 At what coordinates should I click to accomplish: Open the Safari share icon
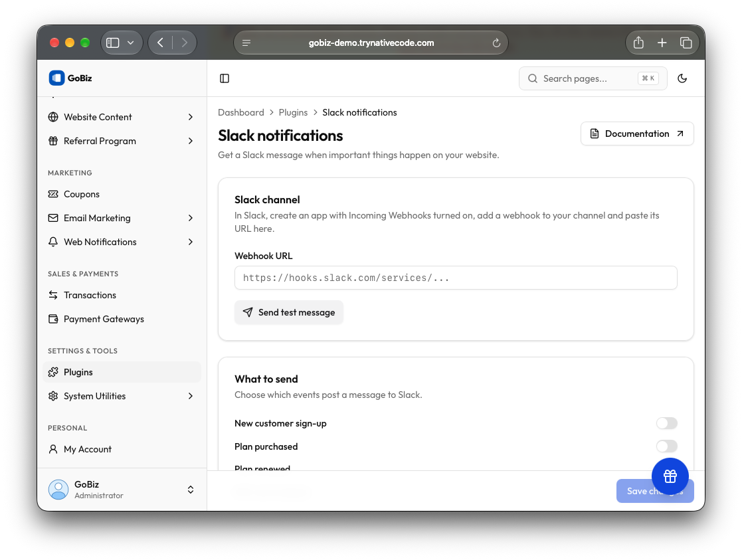(638, 43)
